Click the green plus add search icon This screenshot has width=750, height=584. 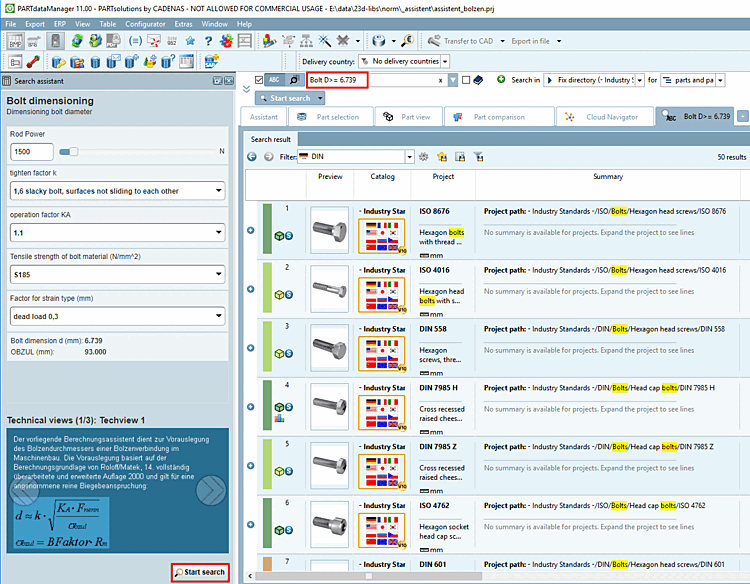click(x=501, y=79)
